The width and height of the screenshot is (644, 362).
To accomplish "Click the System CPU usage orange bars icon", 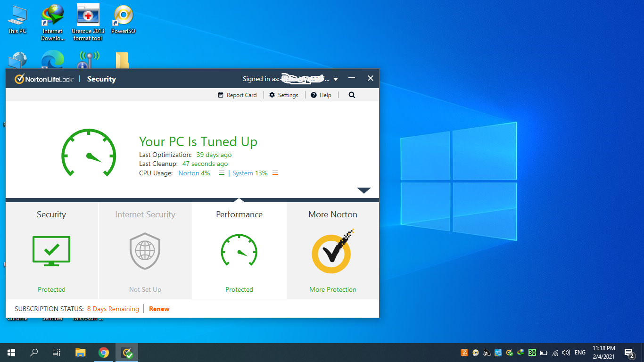I will point(275,173).
